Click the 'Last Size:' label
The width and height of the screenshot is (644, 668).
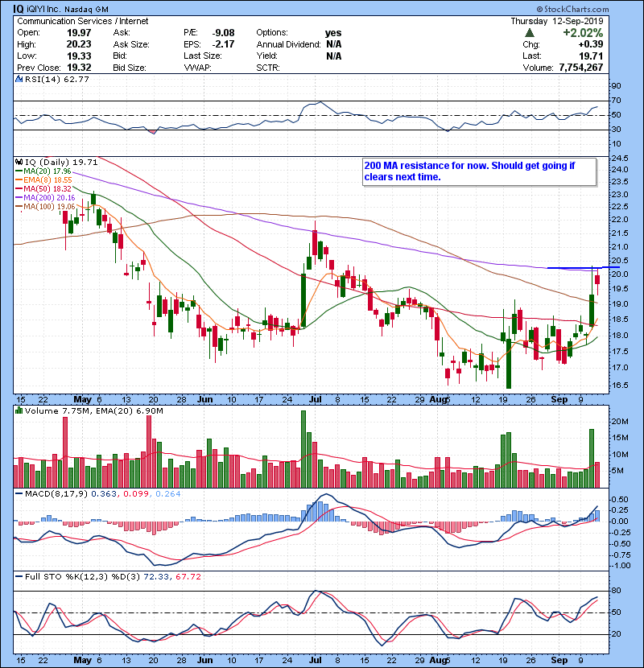click(202, 56)
